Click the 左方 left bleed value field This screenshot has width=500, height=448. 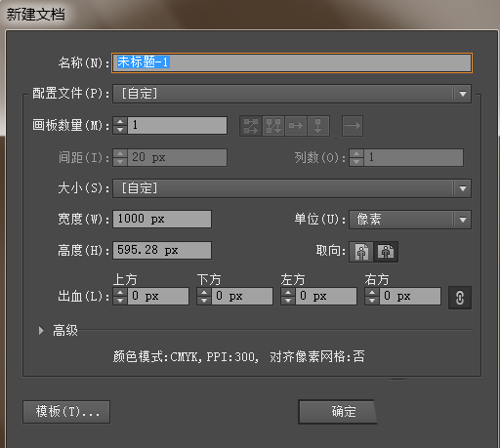click(326, 296)
